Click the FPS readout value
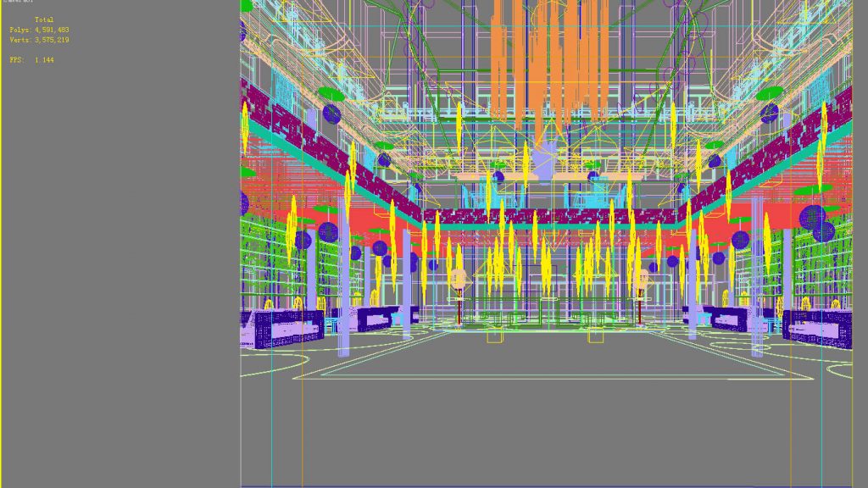The width and height of the screenshot is (868, 488). [44, 60]
